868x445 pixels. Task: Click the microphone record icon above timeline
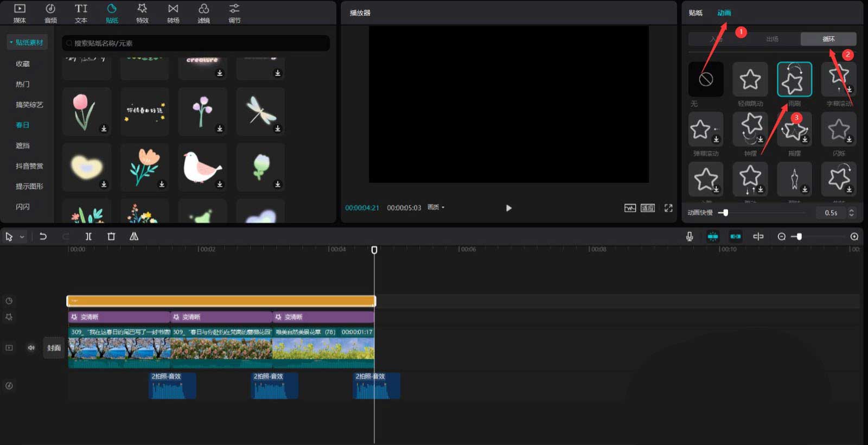(690, 237)
